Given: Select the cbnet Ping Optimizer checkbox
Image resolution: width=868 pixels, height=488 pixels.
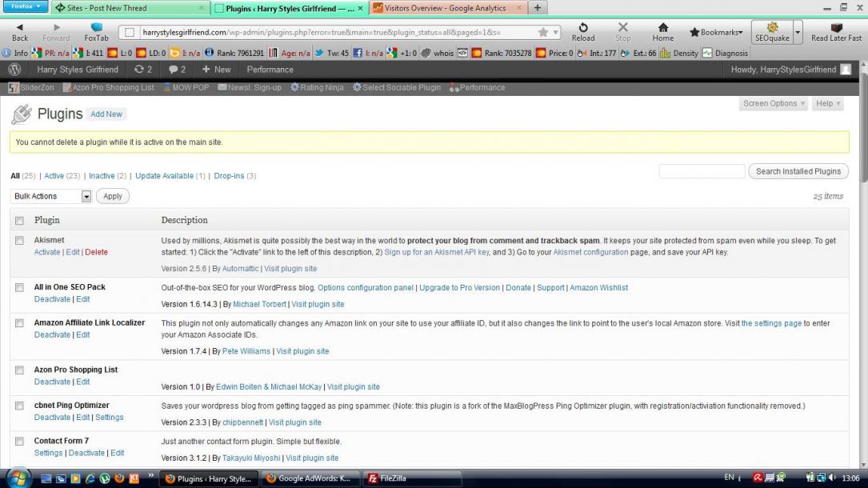Looking at the screenshot, I should tap(19, 406).
